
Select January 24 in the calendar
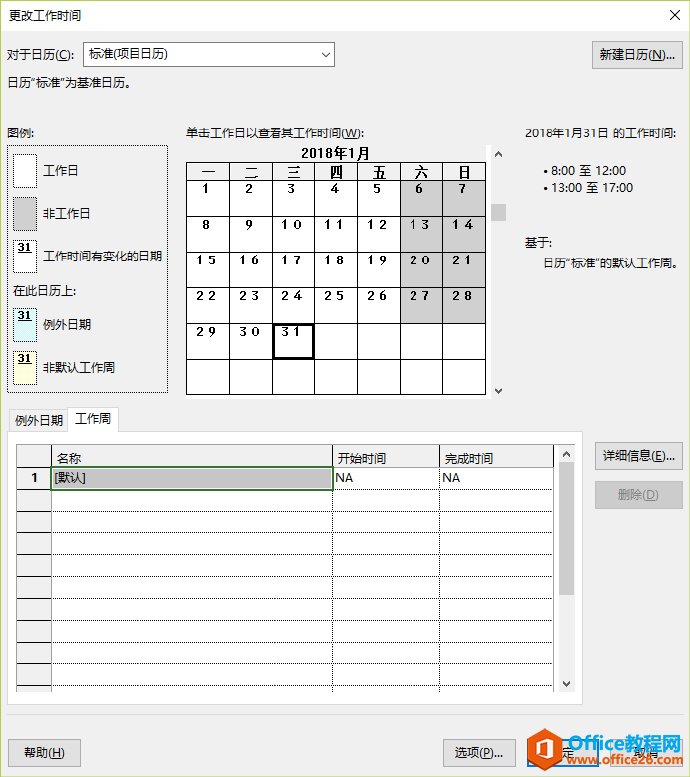[293, 305]
